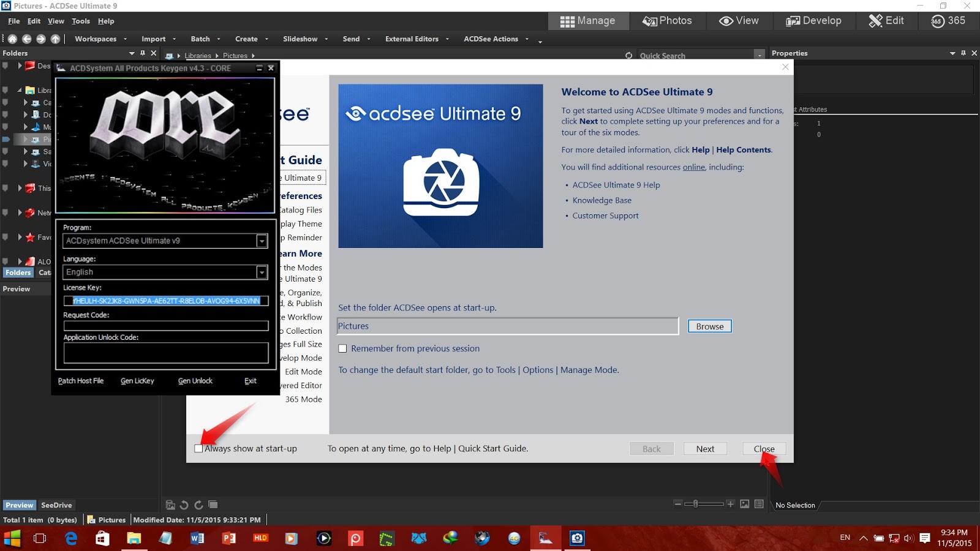Uncheck Always show at start-up
980x551 pixels.
(x=198, y=448)
